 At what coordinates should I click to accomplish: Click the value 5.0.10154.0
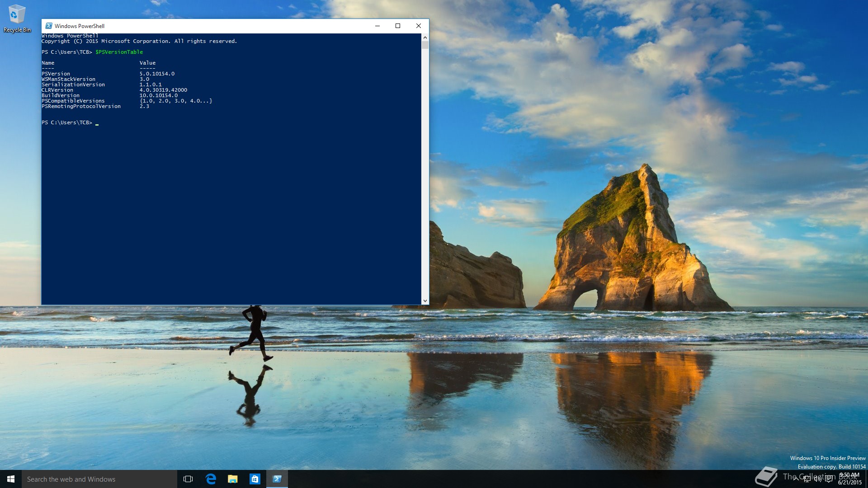tap(157, 74)
